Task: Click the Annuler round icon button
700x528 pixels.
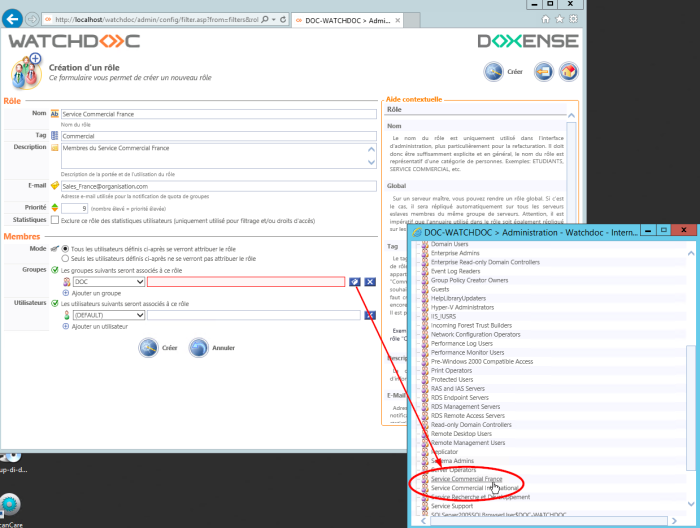Action: [198, 348]
